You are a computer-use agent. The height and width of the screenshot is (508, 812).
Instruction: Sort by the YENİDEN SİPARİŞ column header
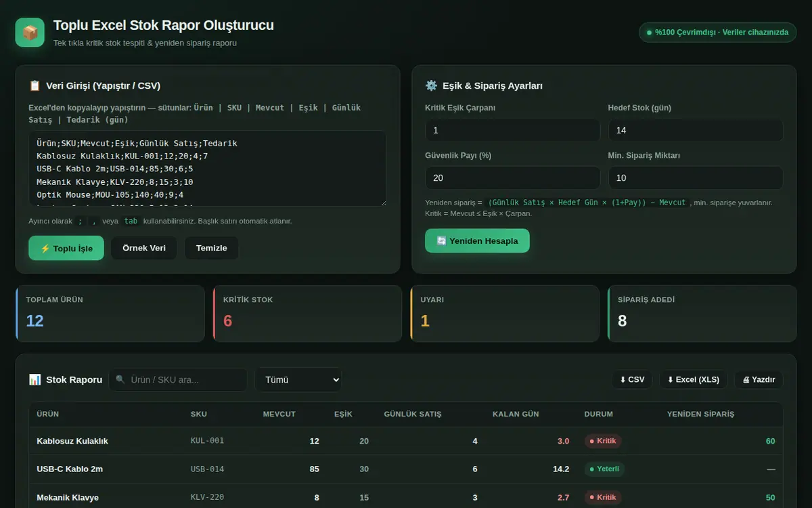[x=700, y=414]
